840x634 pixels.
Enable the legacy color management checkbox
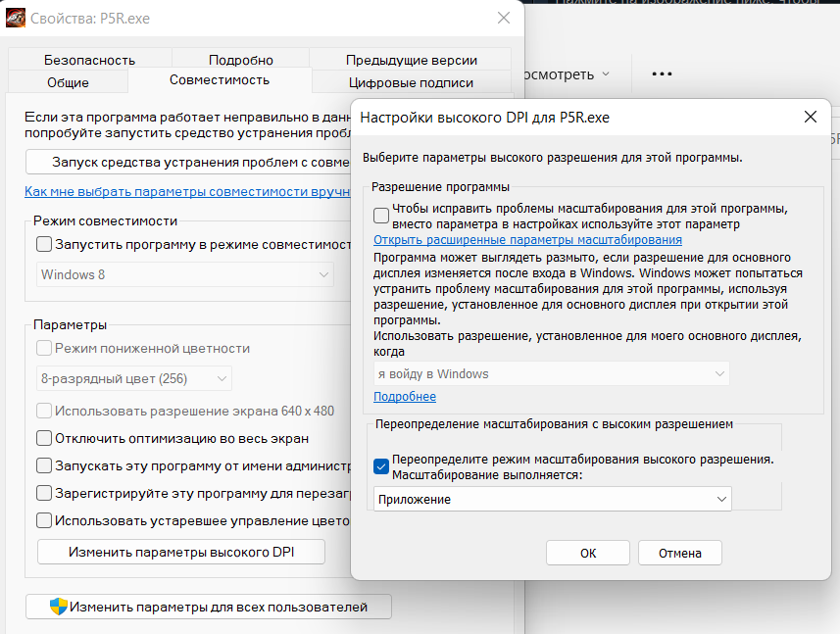pyautogui.click(x=44, y=520)
